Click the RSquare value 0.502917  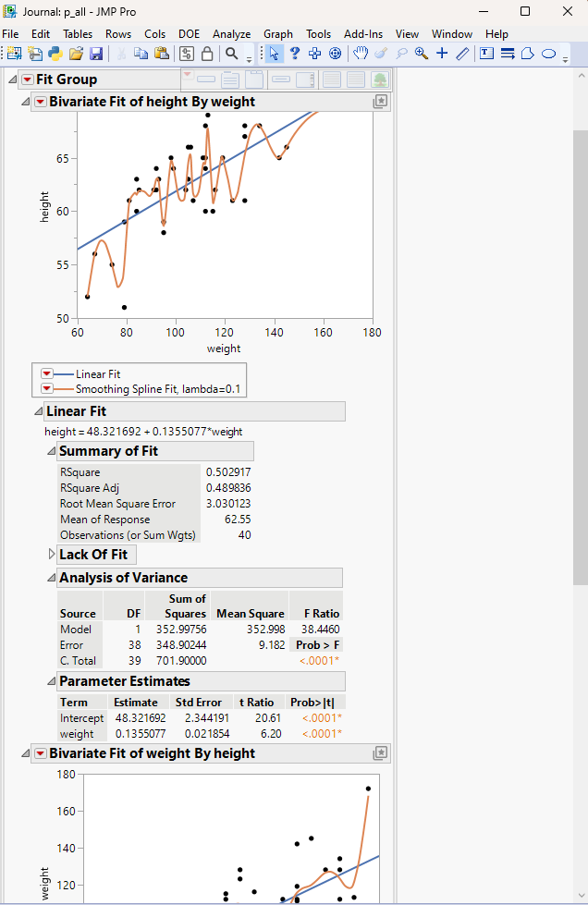click(228, 472)
